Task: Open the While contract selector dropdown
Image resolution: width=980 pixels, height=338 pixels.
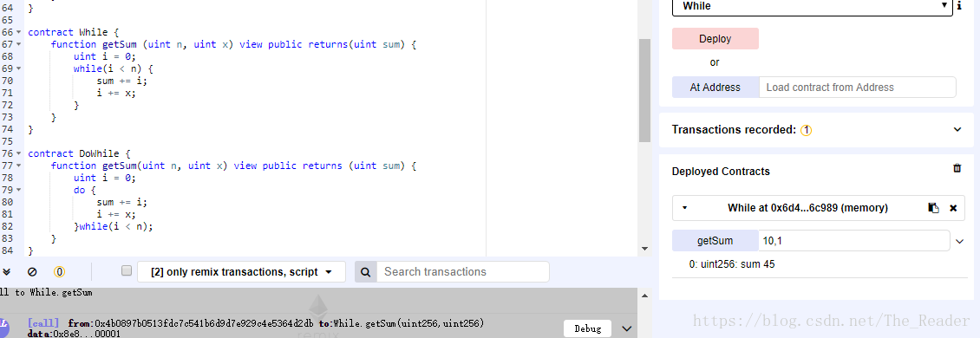Action: tap(812, 6)
